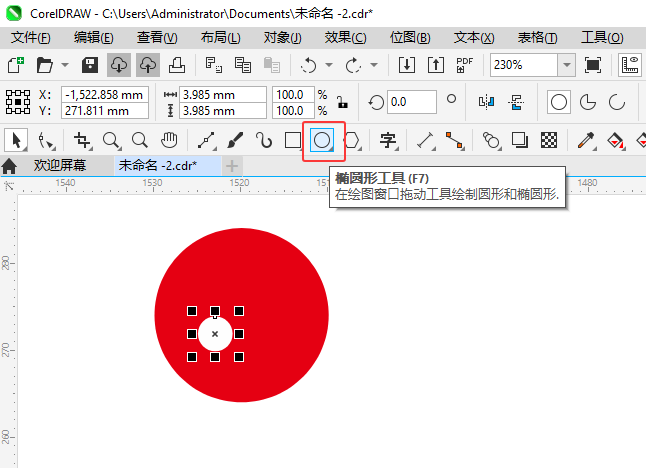
Task: Click the mirror horizontally icon
Action: (x=486, y=102)
